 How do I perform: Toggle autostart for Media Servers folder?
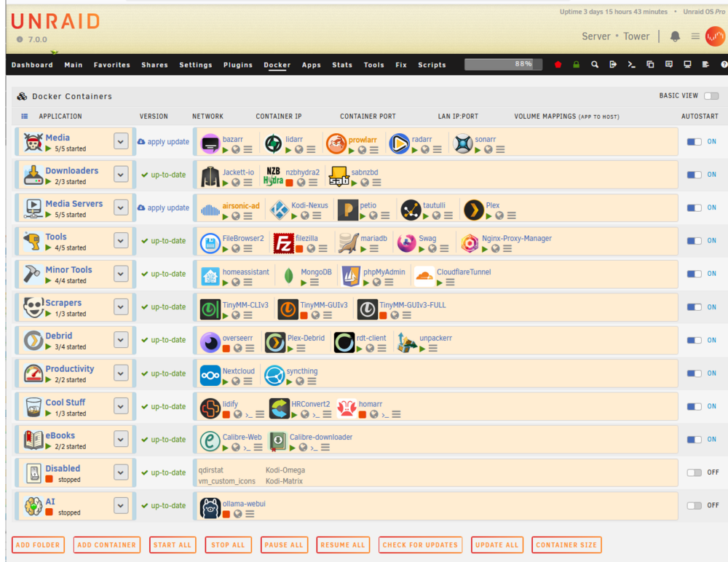(694, 207)
